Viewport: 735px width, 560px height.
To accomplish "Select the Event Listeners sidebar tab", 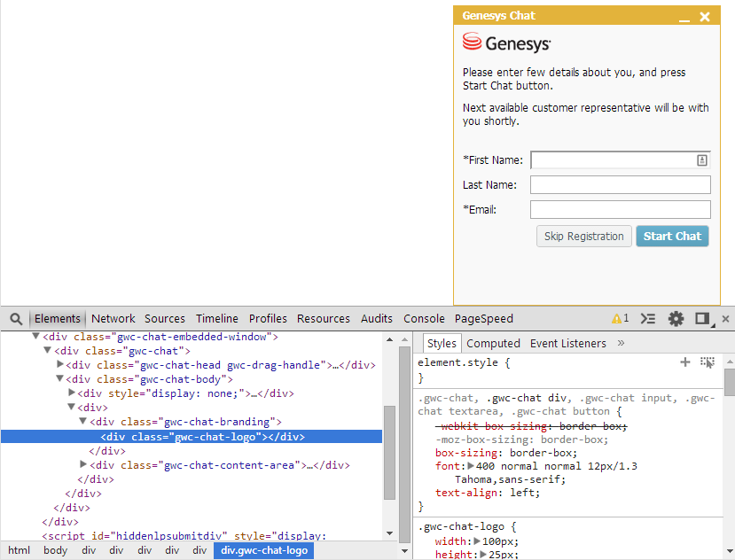I will (568, 344).
